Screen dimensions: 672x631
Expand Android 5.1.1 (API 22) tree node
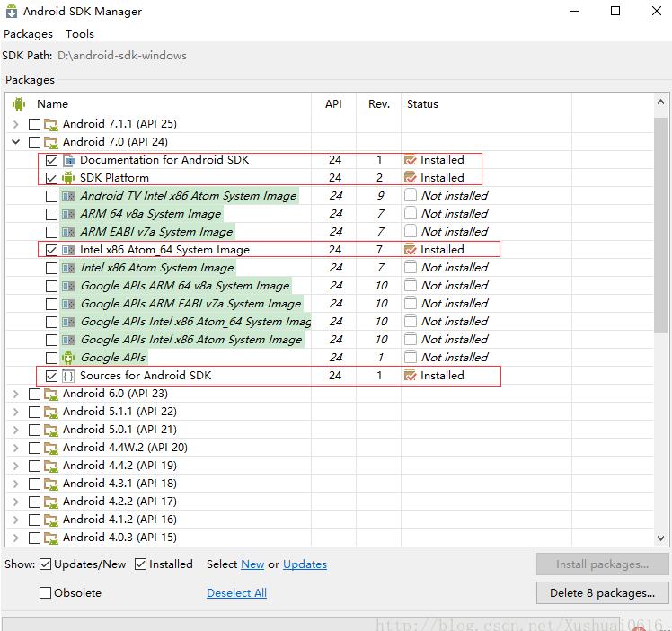(16, 412)
